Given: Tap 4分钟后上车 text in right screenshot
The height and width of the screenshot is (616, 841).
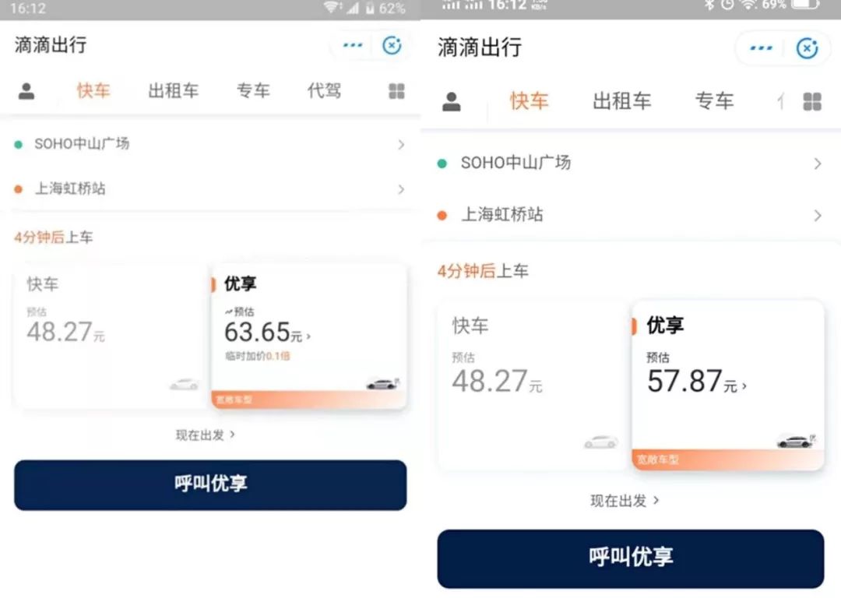Looking at the screenshot, I should pyautogui.click(x=483, y=271).
